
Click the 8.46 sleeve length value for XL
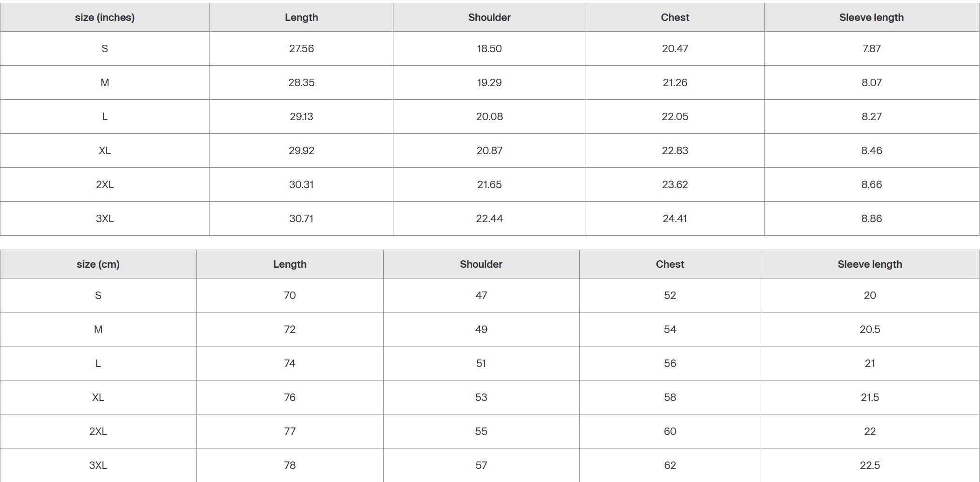[x=871, y=150]
